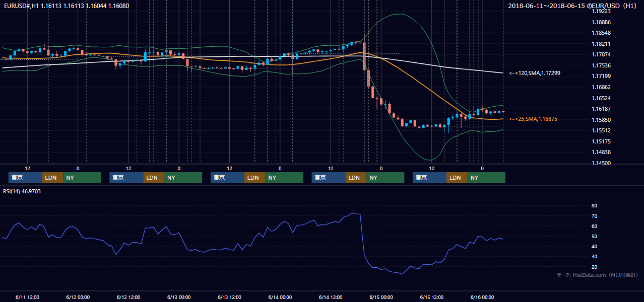This screenshot has width=644, height=302.
Task: Click price axis value 1.19223
Action: point(601,11)
